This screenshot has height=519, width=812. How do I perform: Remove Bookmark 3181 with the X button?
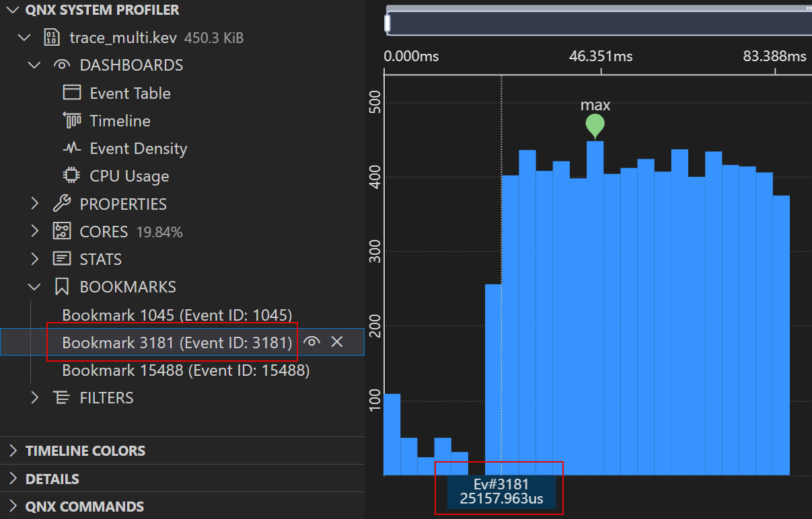(x=337, y=342)
